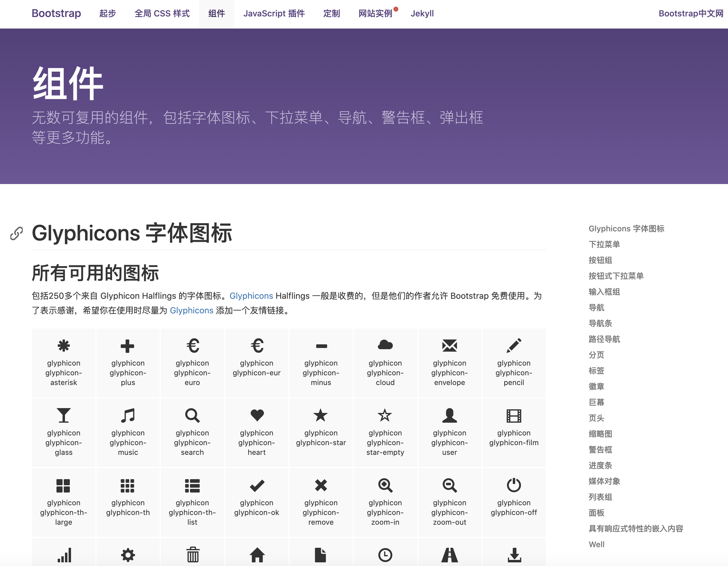Click the glyphicon-pencil icon
This screenshot has width=728, height=566.
point(514,345)
